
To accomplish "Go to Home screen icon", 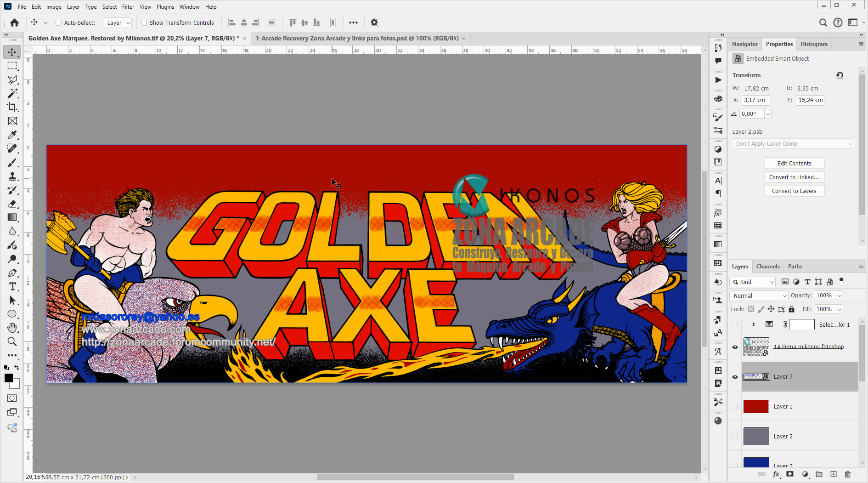I will pyautogui.click(x=14, y=23).
